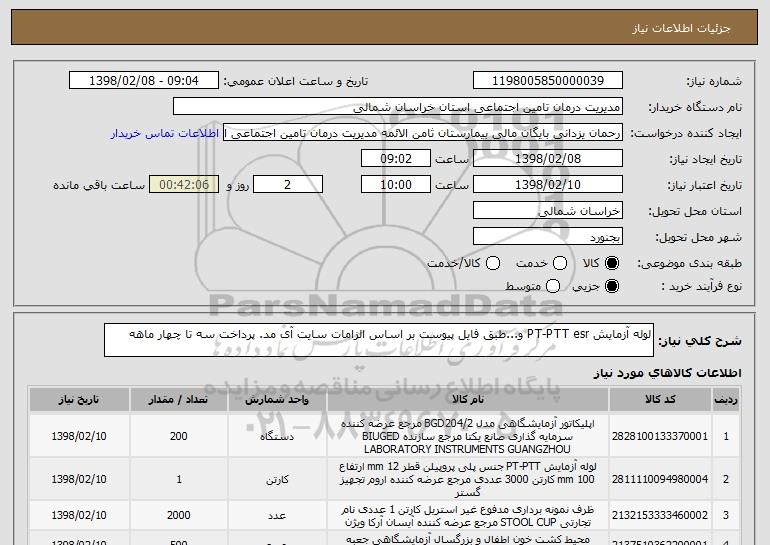
Task: Click the STOOL CUP item name
Action: pyautogui.click(x=468, y=515)
